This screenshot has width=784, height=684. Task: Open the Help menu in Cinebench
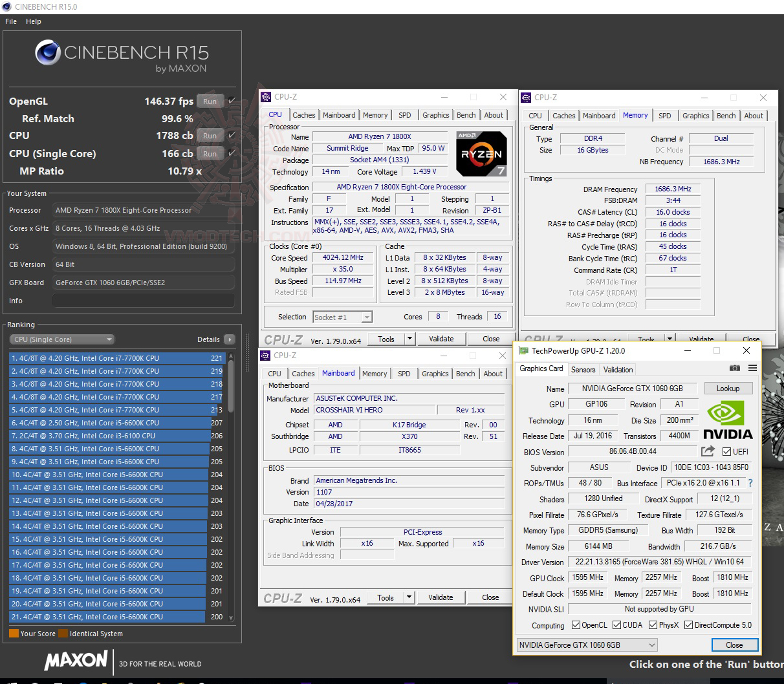pyautogui.click(x=34, y=21)
